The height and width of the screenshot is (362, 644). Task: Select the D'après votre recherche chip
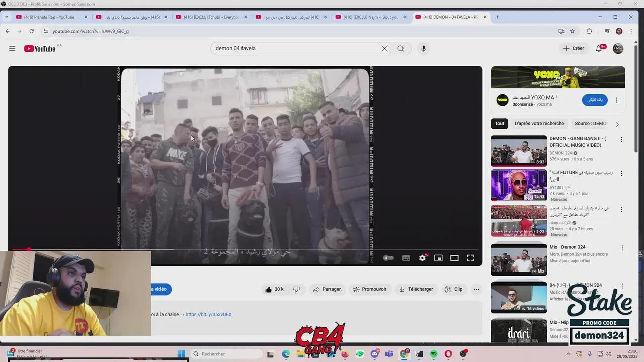click(x=539, y=123)
